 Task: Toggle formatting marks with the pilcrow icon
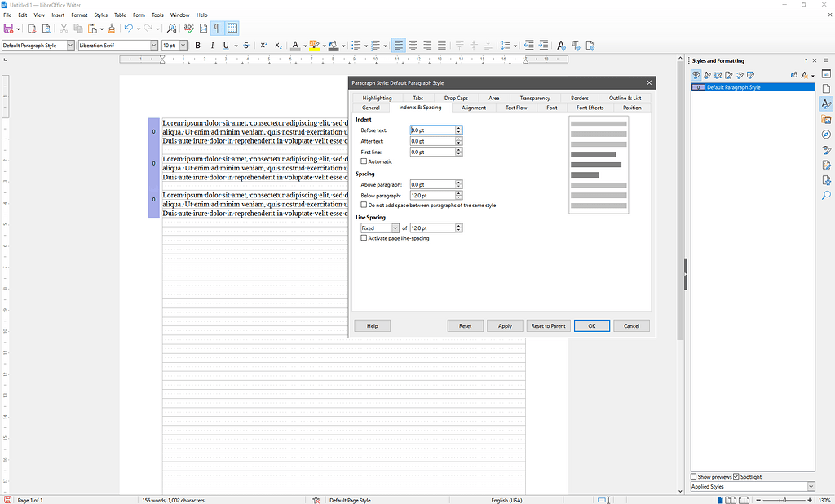(217, 28)
